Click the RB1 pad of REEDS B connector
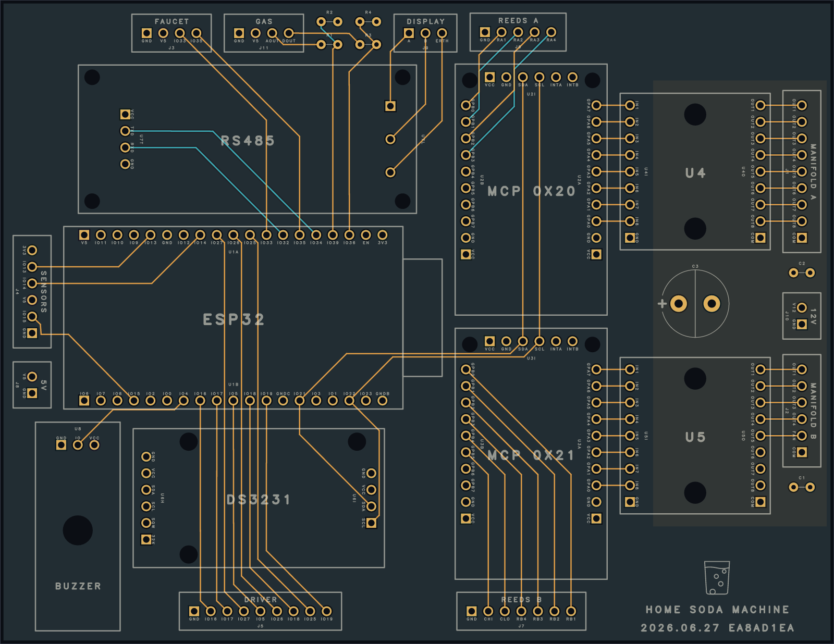The width and height of the screenshot is (834, 644). [x=571, y=611]
